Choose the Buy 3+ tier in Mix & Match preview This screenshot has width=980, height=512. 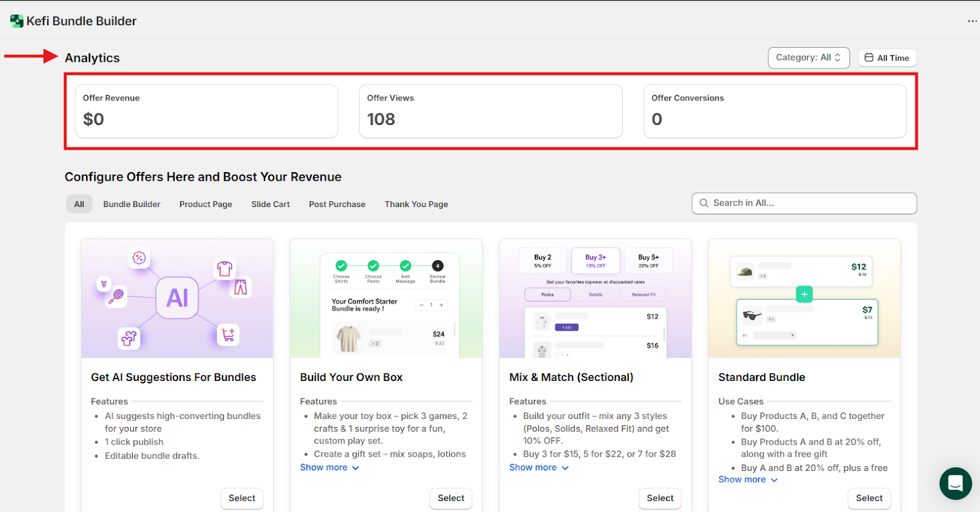tap(595, 261)
